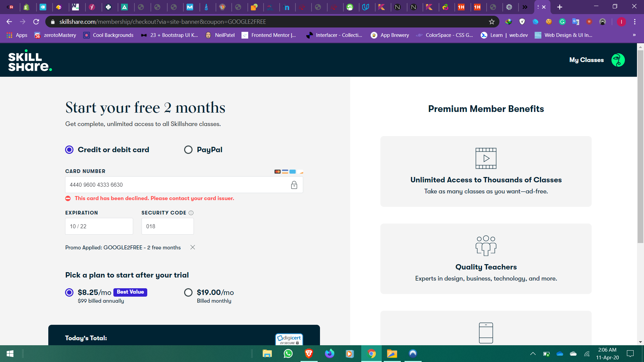Go to My Classes
Screen dimensions: 644x362
pos(586,60)
